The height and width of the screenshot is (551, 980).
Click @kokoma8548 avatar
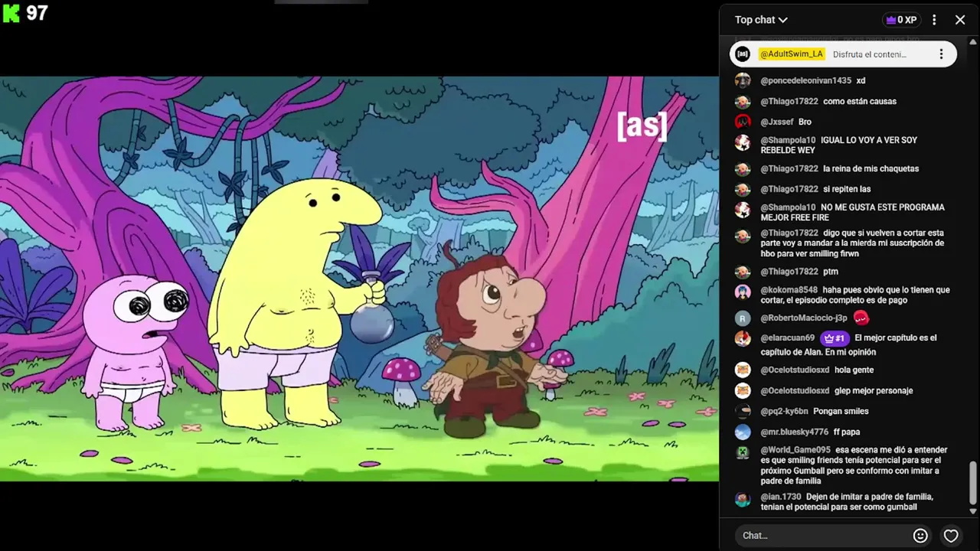coord(743,292)
